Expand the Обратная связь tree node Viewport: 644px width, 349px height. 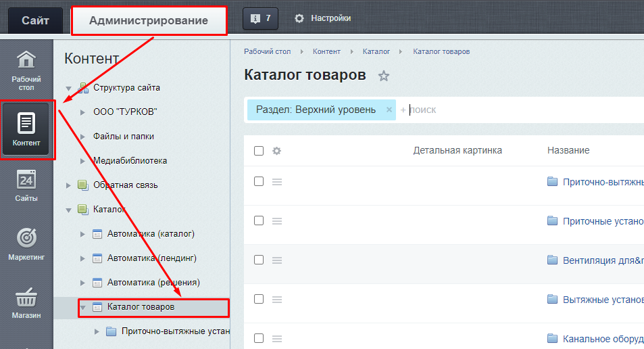click(68, 185)
